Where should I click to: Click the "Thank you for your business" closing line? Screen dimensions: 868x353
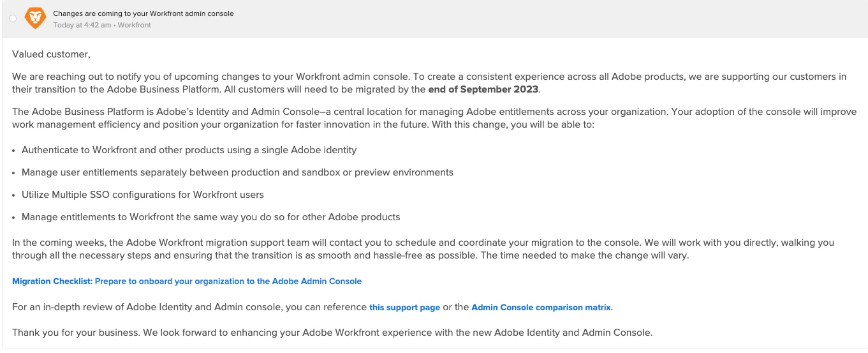tap(332, 333)
